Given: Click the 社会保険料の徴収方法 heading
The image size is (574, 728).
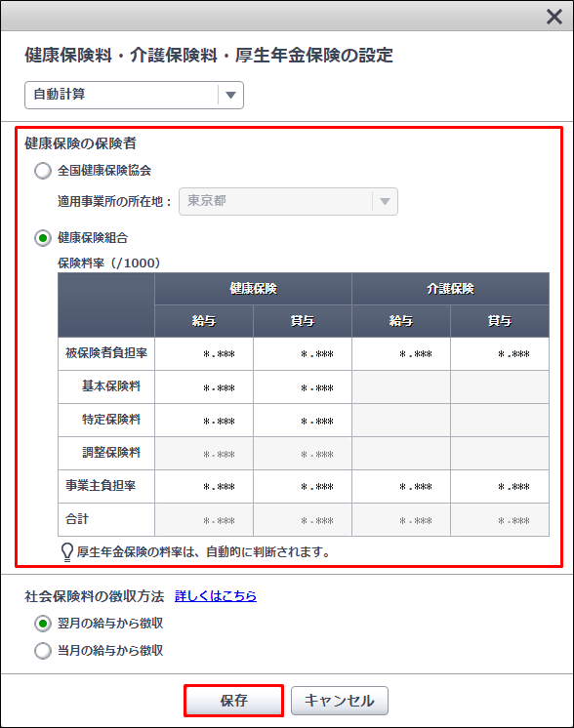Looking at the screenshot, I should pos(95,596).
